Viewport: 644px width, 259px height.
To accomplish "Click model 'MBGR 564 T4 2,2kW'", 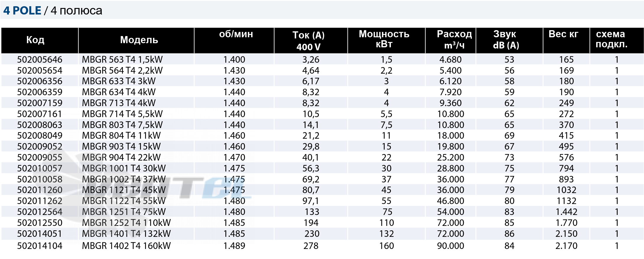I will [x=122, y=70].
